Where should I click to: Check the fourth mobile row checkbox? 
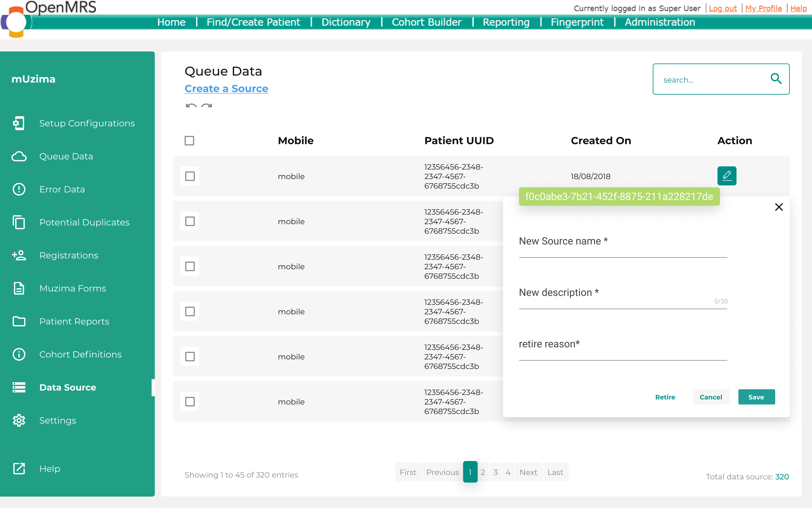(x=190, y=311)
